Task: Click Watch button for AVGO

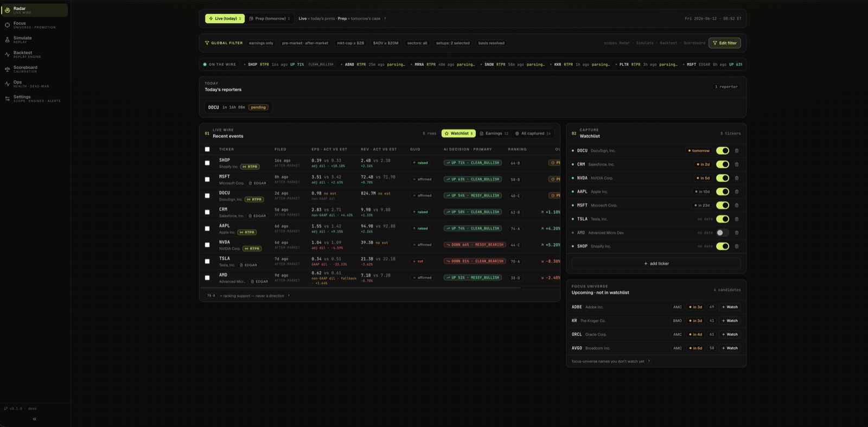Action: tap(730, 348)
